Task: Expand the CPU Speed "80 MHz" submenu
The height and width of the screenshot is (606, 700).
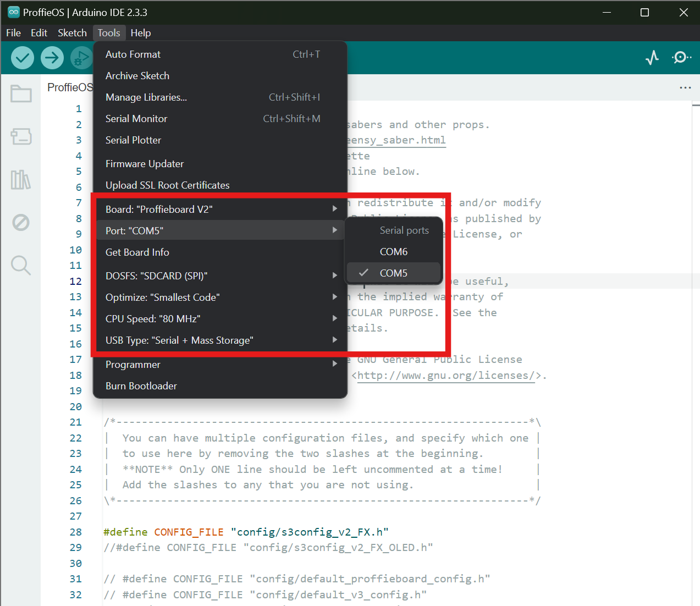Action: [220, 319]
